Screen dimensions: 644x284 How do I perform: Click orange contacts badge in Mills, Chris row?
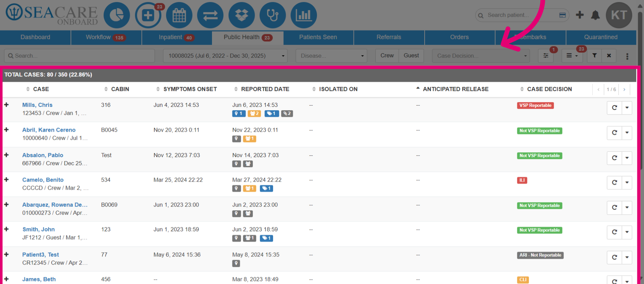(x=254, y=114)
